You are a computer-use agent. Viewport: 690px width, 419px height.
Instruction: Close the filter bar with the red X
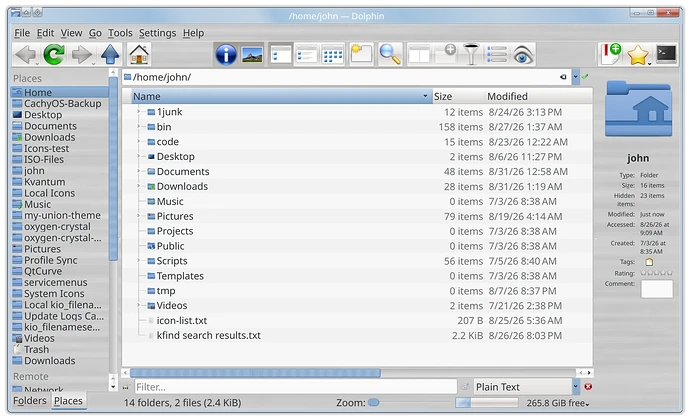click(x=588, y=386)
